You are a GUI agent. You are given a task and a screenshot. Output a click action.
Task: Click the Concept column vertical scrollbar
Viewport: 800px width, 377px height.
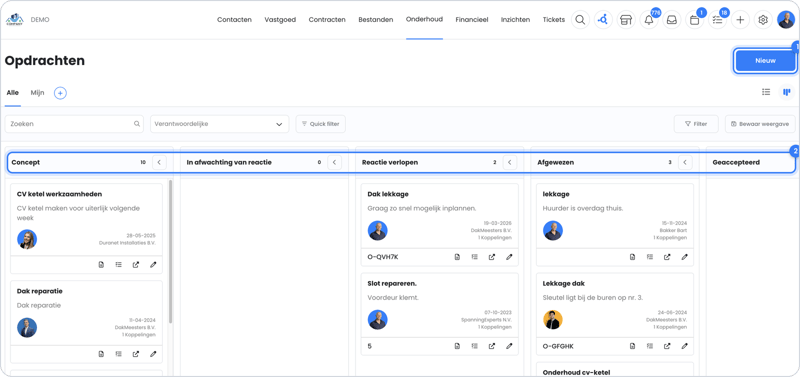tap(170, 251)
